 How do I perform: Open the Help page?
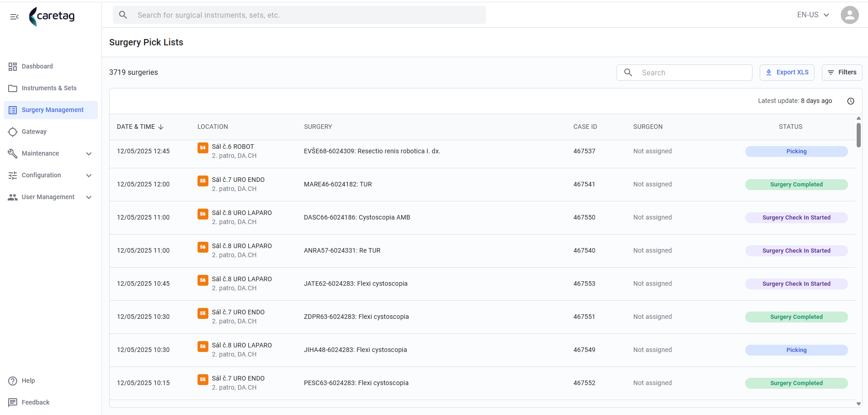tap(51, 381)
